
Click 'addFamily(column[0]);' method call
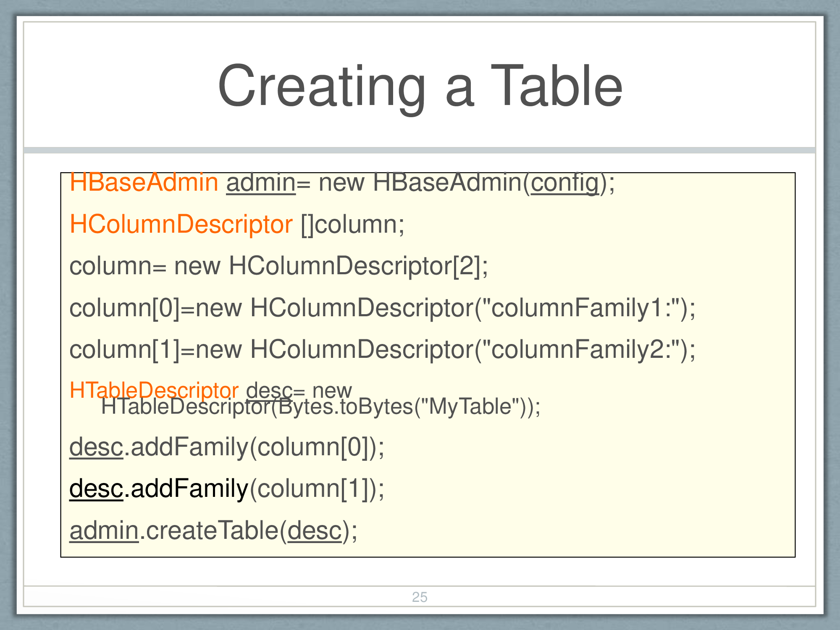(256, 446)
